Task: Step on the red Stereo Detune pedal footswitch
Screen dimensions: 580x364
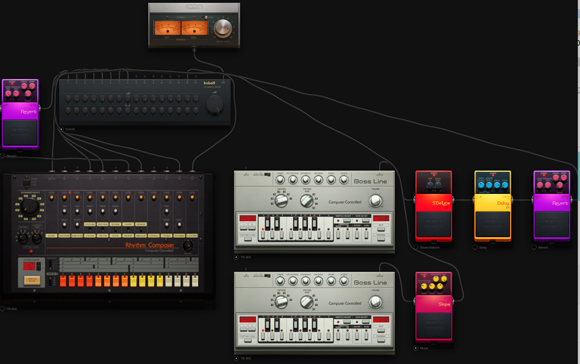Action: pyautogui.click(x=434, y=224)
